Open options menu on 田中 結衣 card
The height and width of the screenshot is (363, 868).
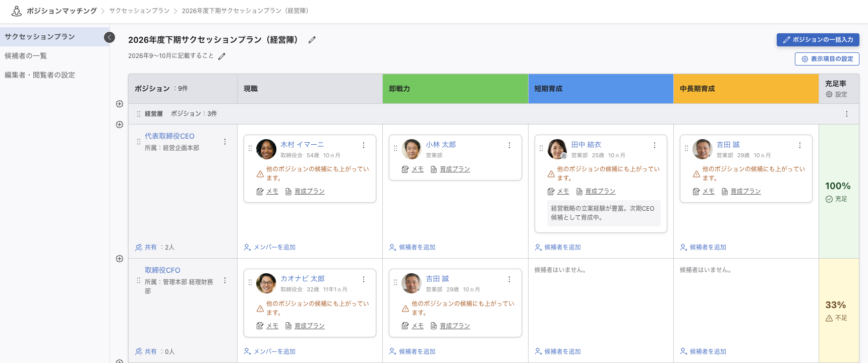click(655, 145)
